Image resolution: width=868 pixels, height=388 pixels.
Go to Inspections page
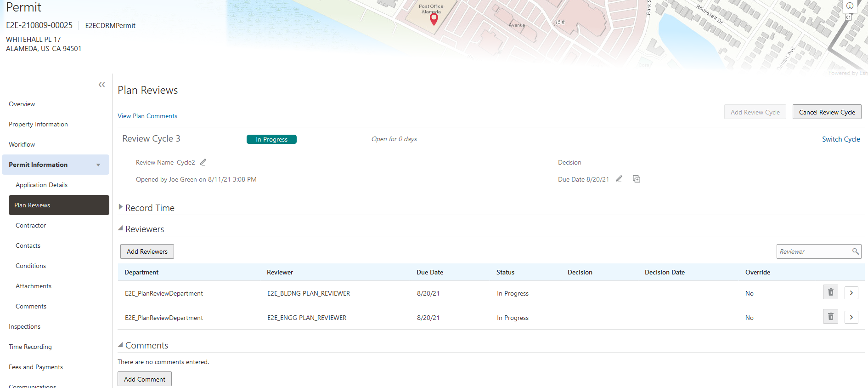click(24, 326)
